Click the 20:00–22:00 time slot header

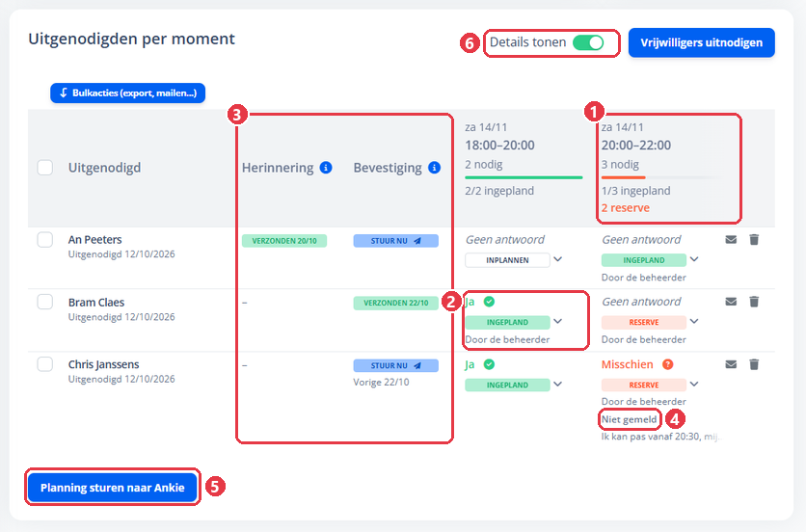click(636, 146)
